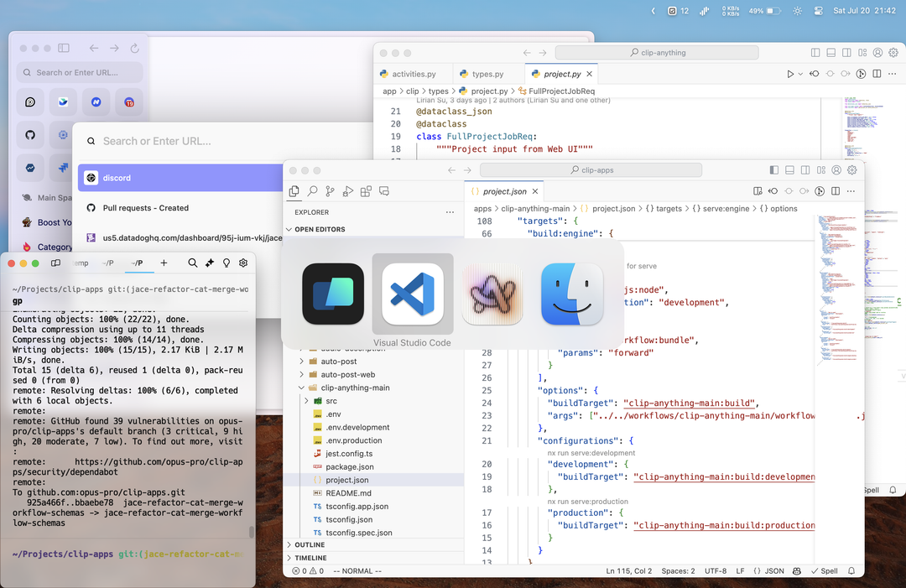
Task: Toggle browser sidebar visibility button
Action: [x=64, y=49]
